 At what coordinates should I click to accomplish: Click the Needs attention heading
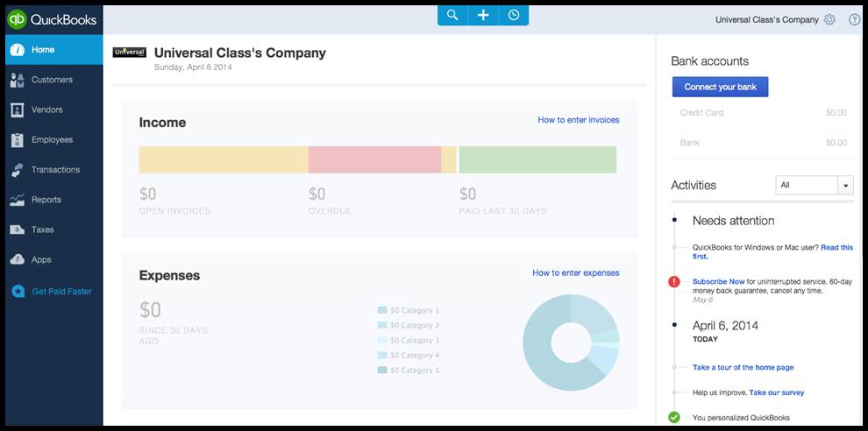coord(734,221)
